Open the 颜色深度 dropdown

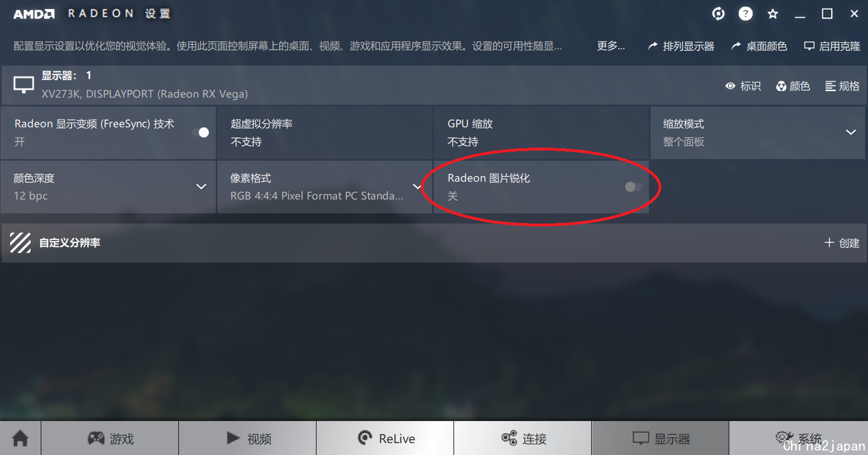point(201,187)
